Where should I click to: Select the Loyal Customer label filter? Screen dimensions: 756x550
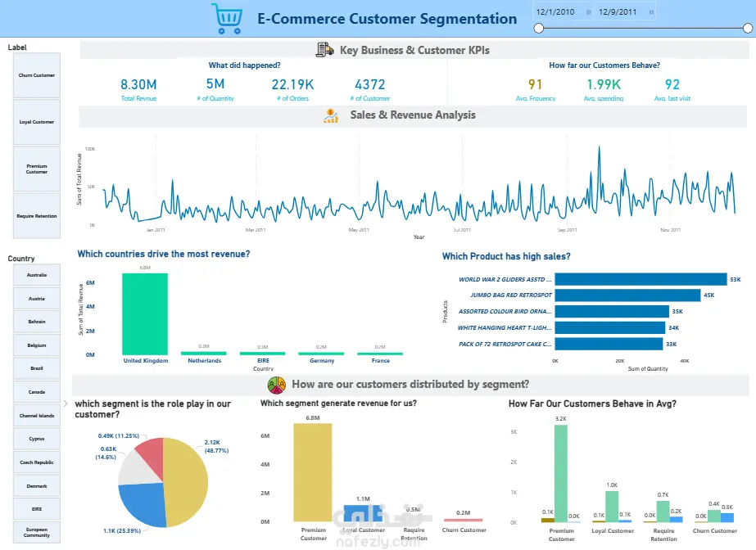click(37, 122)
